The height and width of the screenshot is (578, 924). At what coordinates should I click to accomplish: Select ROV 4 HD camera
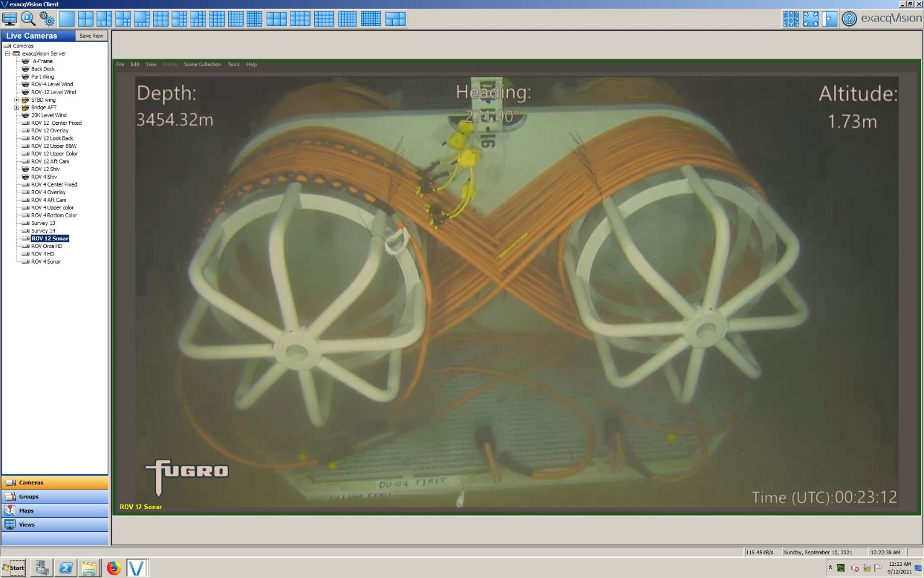click(43, 254)
